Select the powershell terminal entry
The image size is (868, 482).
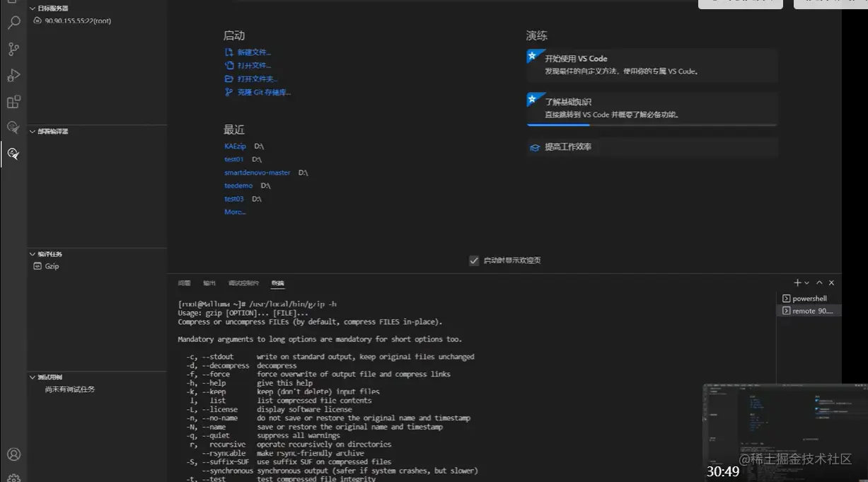[809, 299]
